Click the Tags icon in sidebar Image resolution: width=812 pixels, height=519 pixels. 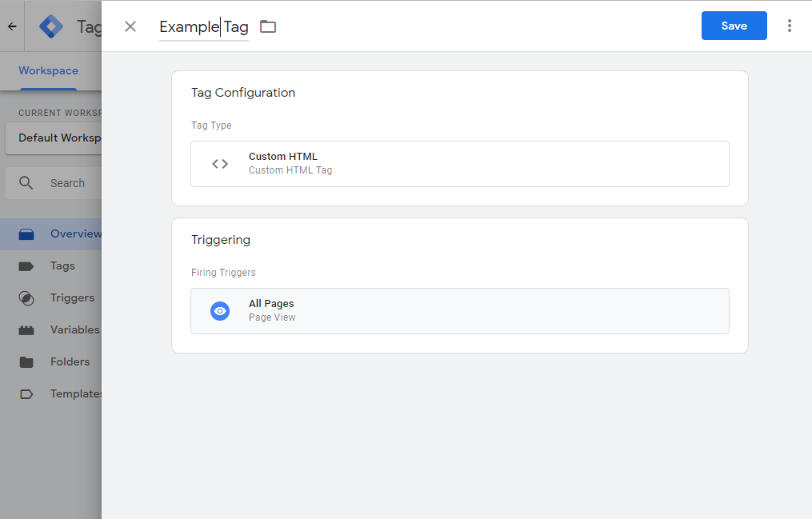26,266
